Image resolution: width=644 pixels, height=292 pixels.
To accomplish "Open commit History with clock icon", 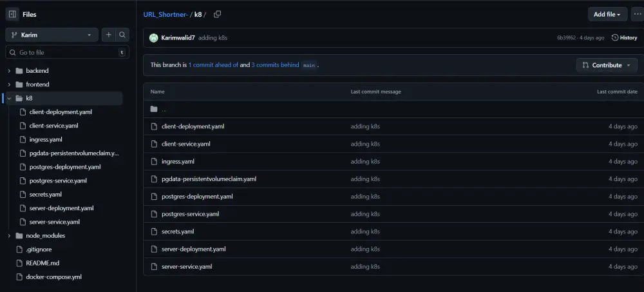I will pyautogui.click(x=624, y=38).
